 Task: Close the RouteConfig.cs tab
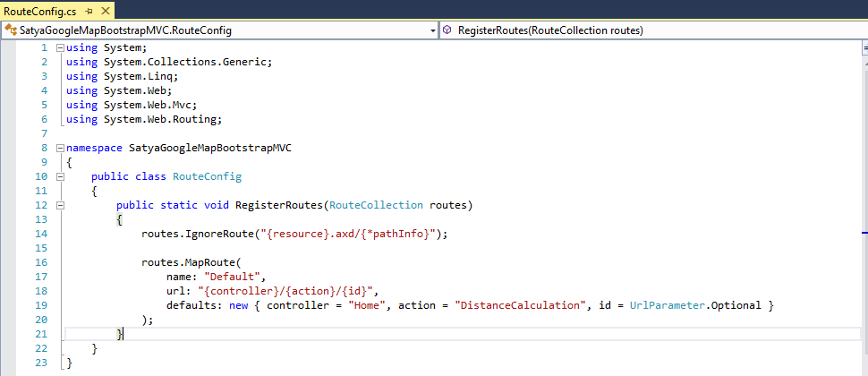point(106,11)
